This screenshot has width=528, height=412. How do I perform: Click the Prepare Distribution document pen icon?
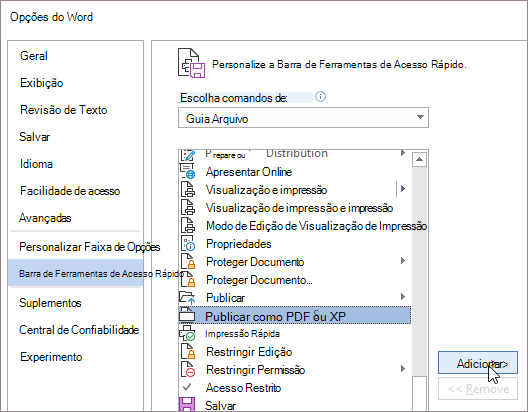pos(188,156)
